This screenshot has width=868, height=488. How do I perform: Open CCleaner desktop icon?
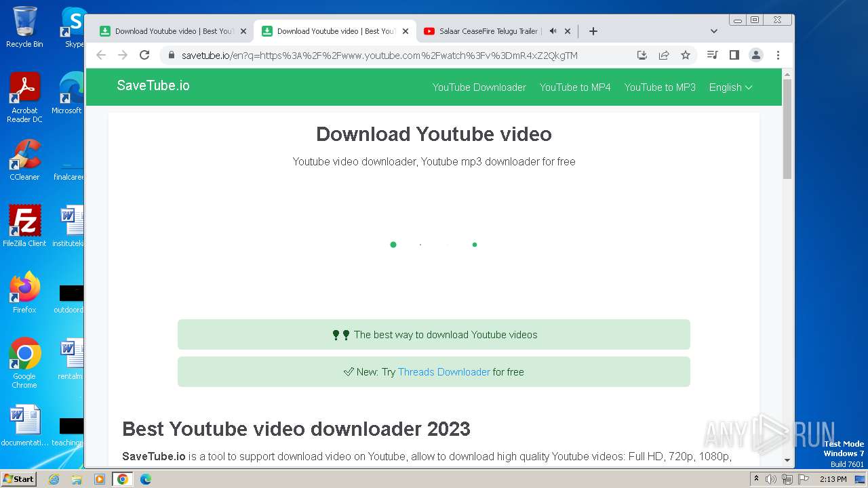click(24, 160)
